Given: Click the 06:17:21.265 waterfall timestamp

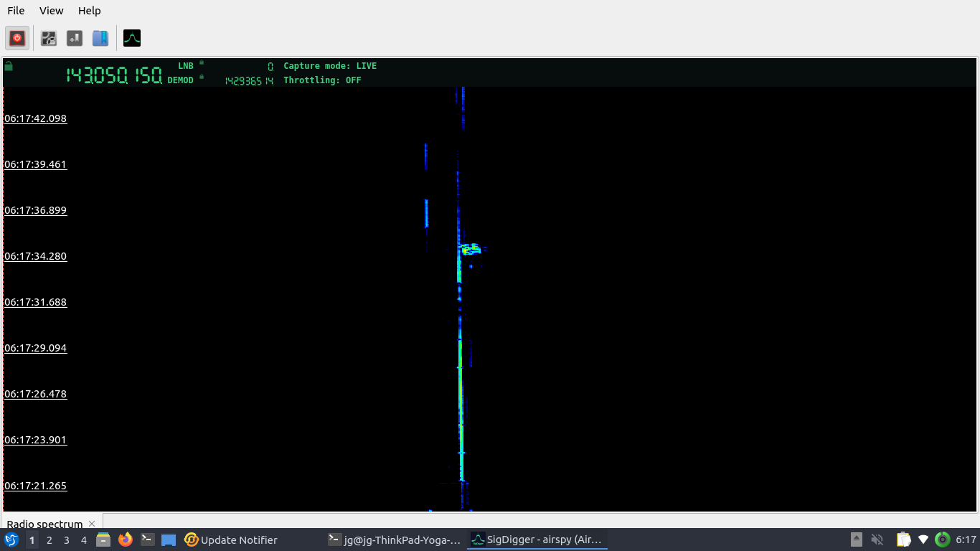Looking at the screenshot, I should [35, 486].
